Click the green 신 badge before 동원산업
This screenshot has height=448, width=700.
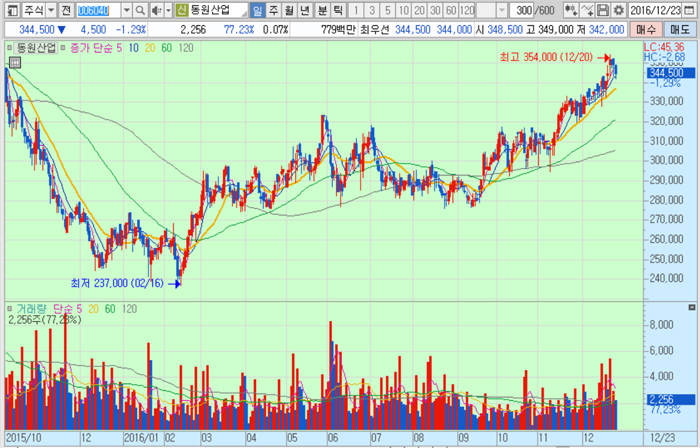[x=181, y=10]
